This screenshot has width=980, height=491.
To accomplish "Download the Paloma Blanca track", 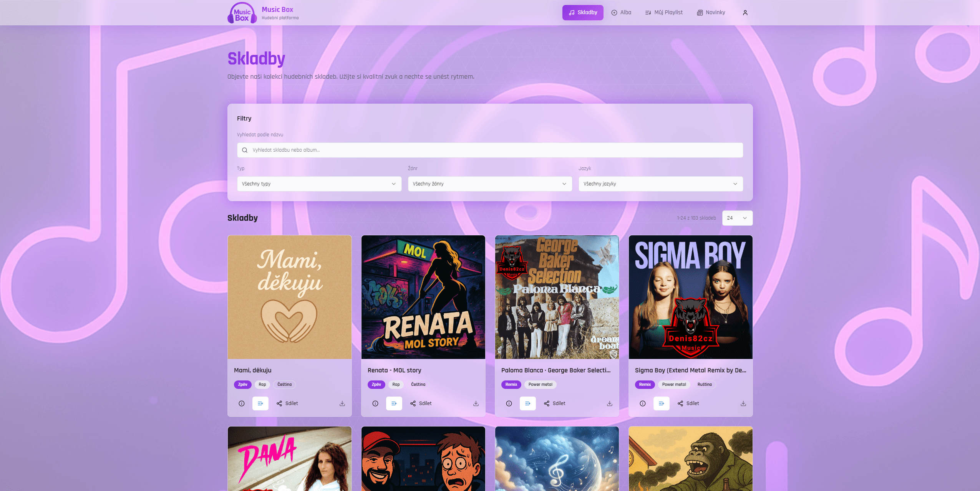I will [x=609, y=403].
